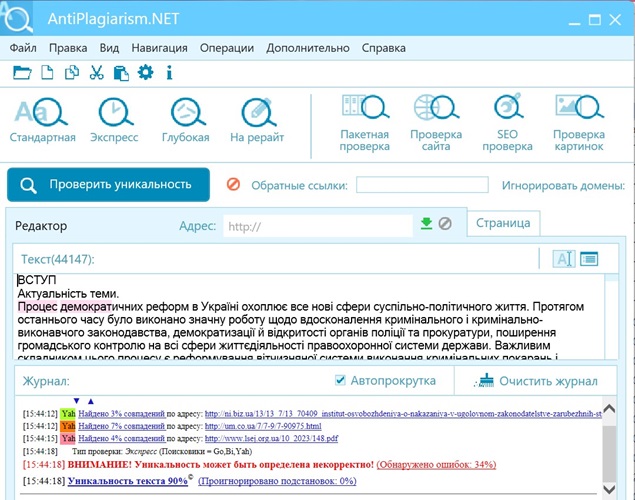Toggle the text editing mode icon
This screenshot has height=500, width=635.
(564, 259)
